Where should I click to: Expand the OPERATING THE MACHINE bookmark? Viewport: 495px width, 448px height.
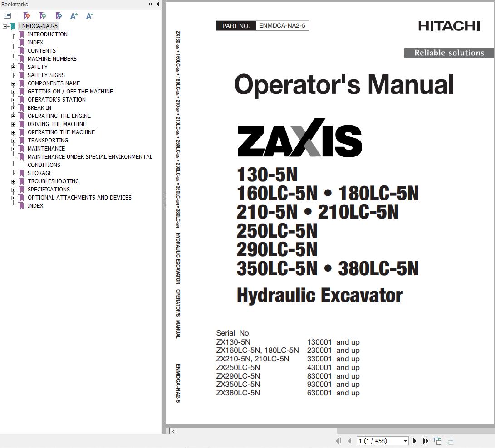(13, 132)
